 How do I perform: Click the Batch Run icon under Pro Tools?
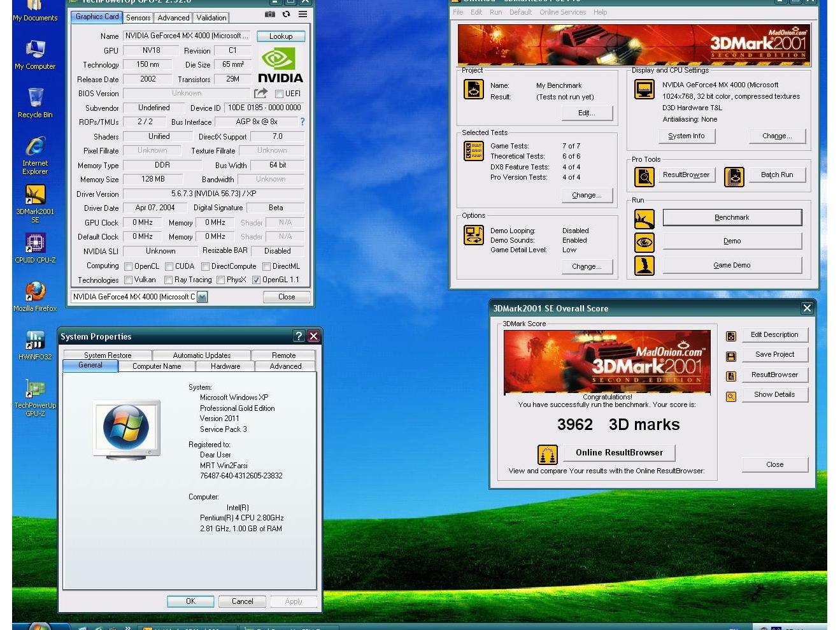(734, 176)
